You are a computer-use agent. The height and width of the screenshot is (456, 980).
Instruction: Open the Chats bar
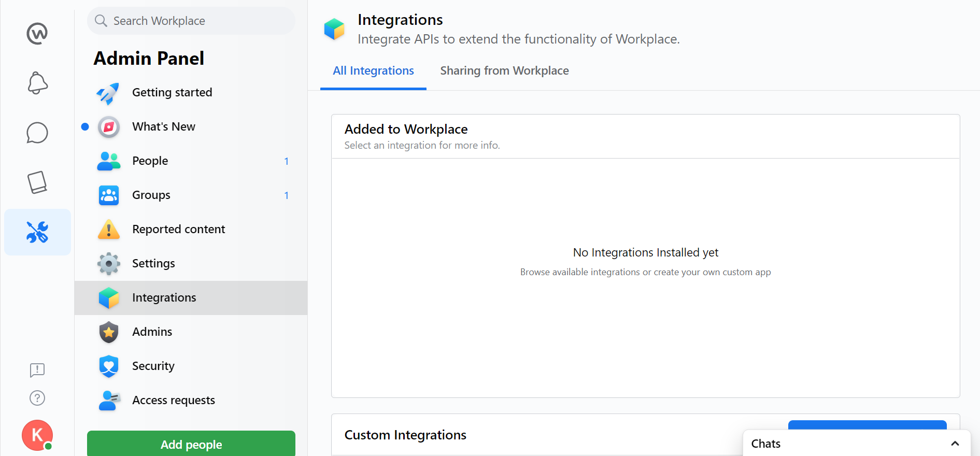point(856,444)
